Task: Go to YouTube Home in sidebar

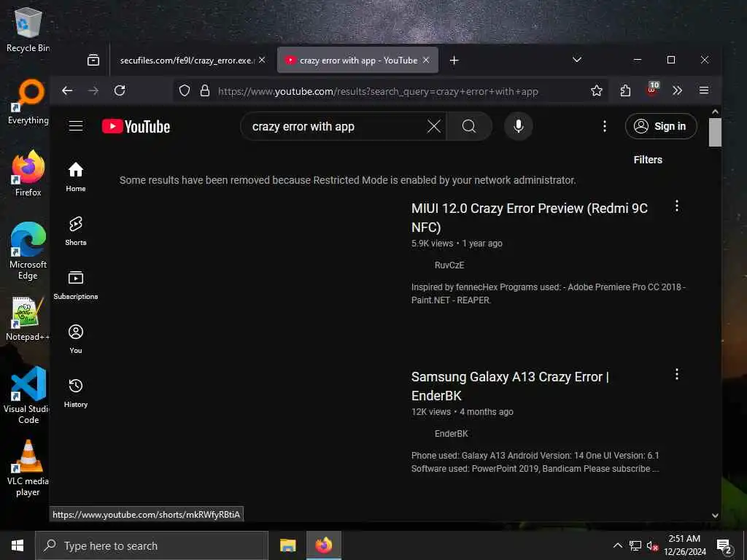Action: pyautogui.click(x=76, y=177)
